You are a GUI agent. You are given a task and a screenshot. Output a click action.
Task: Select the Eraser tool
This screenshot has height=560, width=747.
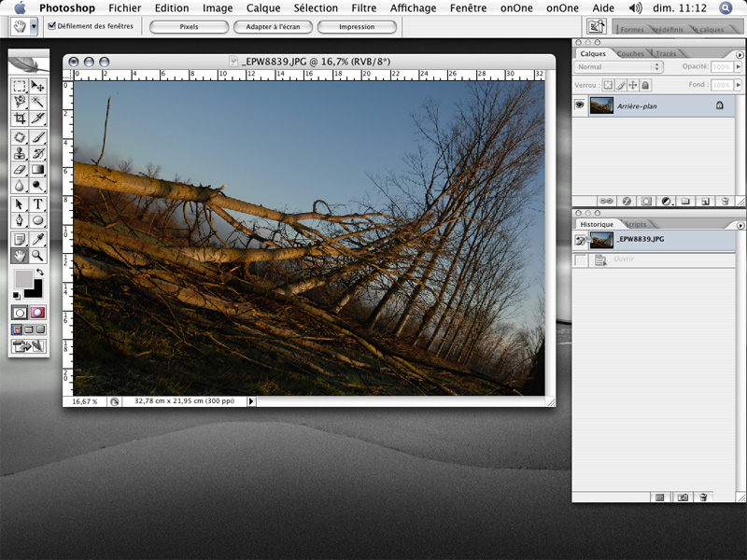[x=20, y=170]
